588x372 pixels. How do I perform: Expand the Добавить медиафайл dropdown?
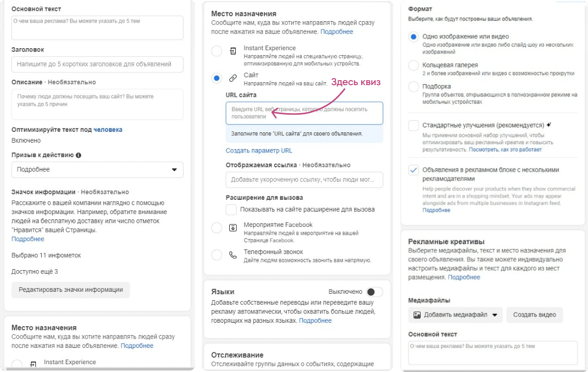[x=495, y=315]
